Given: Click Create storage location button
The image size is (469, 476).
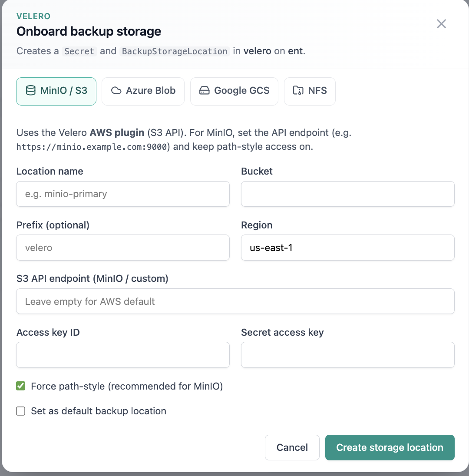Looking at the screenshot, I should tap(390, 447).
